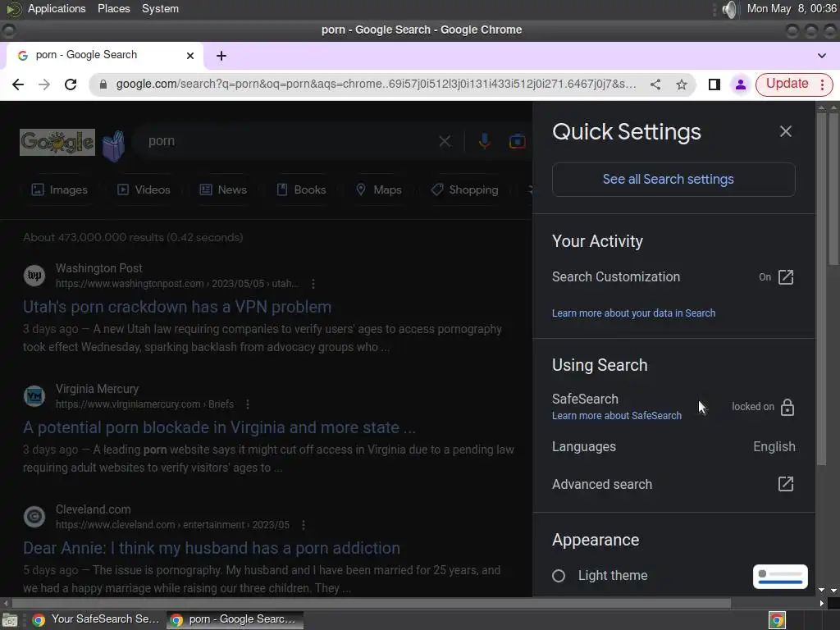Open the System menu
The image size is (840, 630).
click(160, 8)
